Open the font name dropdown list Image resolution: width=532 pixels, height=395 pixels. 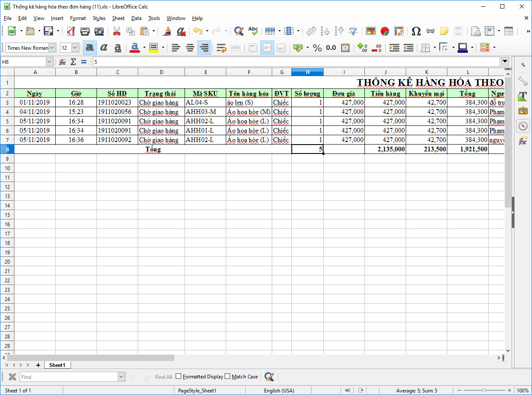click(x=52, y=48)
